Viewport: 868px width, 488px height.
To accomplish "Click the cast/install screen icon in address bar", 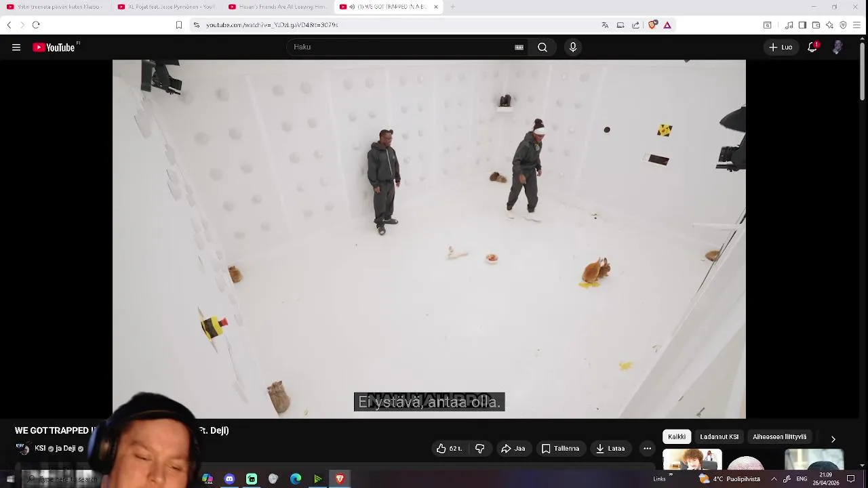I will (620, 25).
